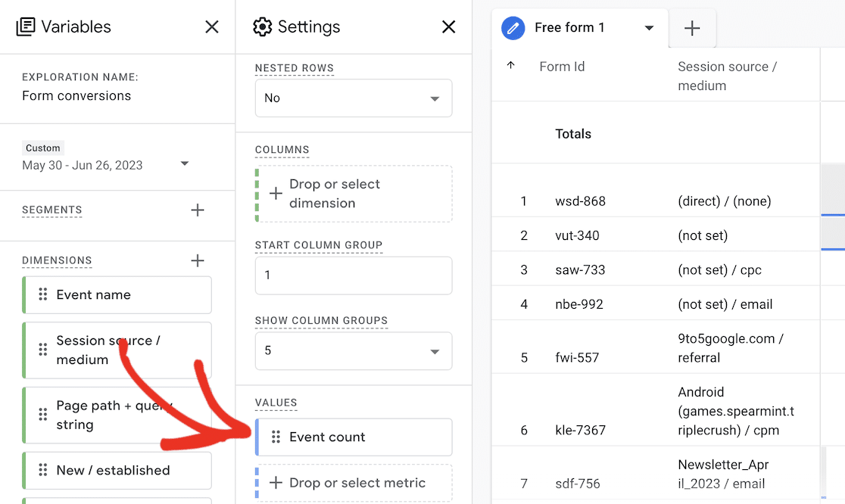Select the New / established dimension
845x504 pixels.
click(x=117, y=471)
